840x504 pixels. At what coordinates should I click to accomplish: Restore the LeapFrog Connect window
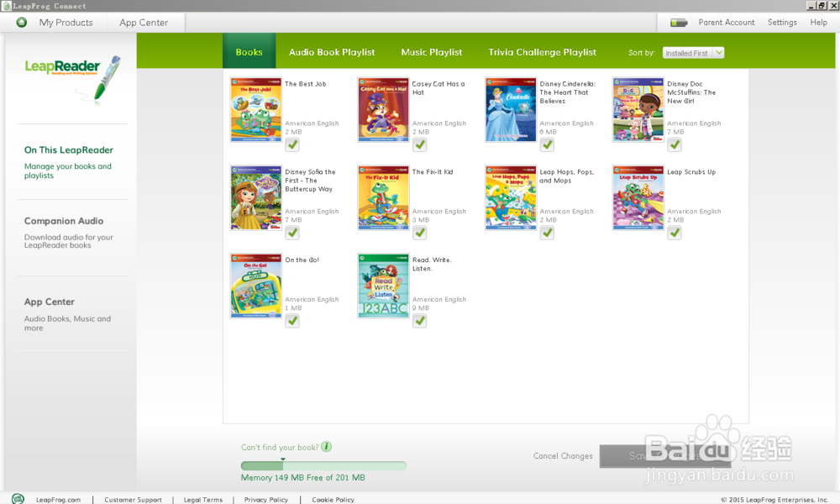pos(822,6)
